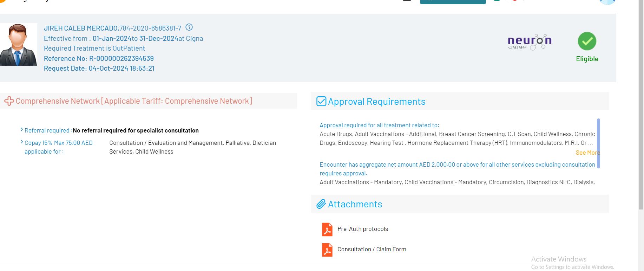This screenshot has width=644, height=271.
Task: Click the page's vertical scrollbar
Action: tap(641, 105)
